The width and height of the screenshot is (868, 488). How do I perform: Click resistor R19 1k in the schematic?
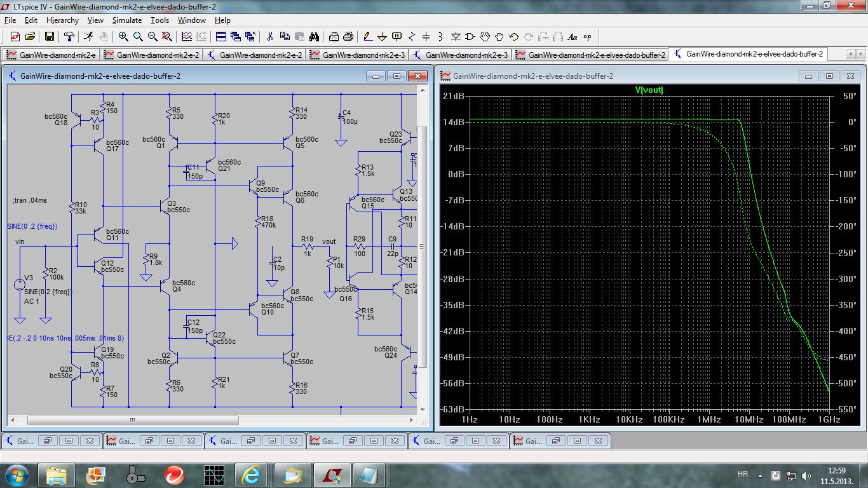(308, 246)
